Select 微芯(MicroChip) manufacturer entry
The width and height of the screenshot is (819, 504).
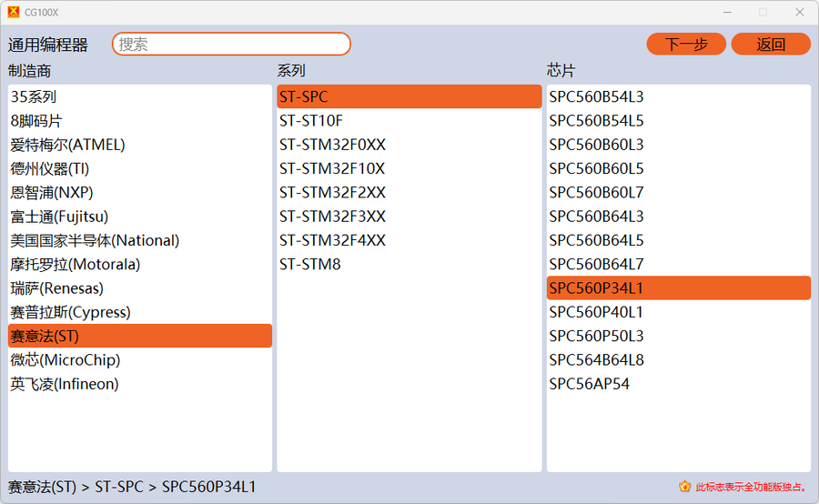pyautogui.click(x=66, y=360)
